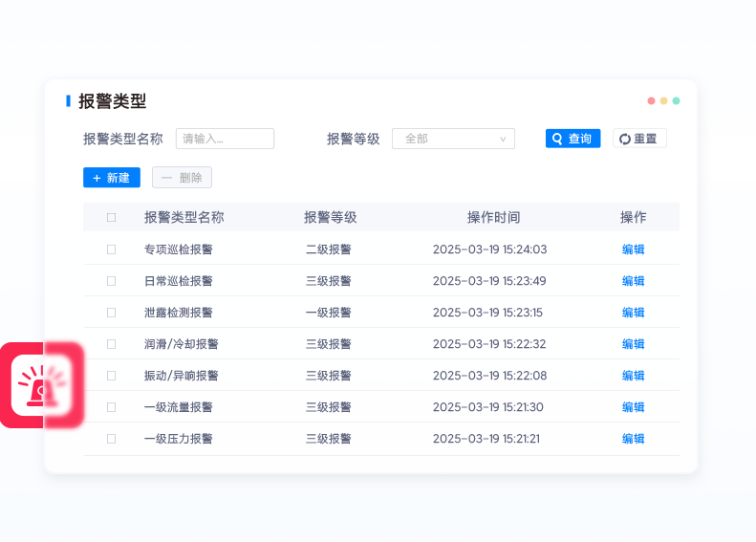Click the 新建 create button

coord(112,178)
